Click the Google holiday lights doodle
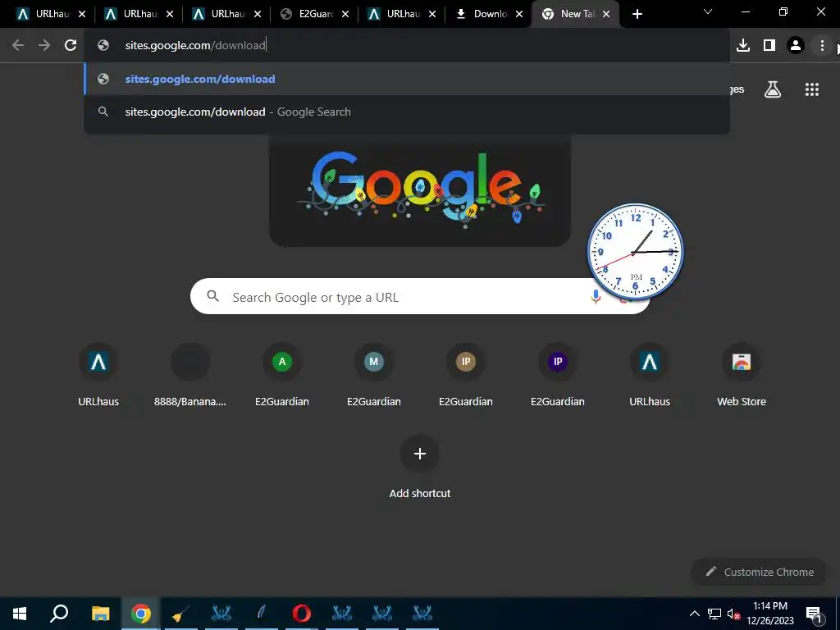The image size is (840, 630). [x=420, y=190]
